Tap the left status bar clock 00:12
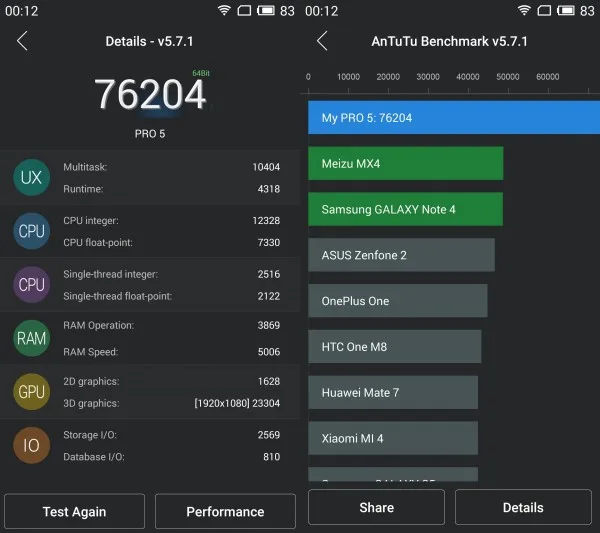Image resolution: width=600 pixels, height=533 pixels. point(22,11)
